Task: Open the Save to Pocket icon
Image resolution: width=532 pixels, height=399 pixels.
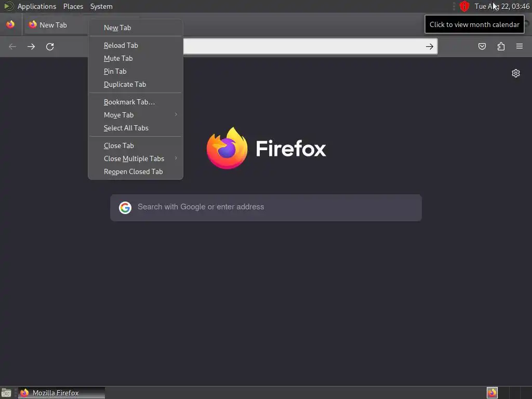Action: (482, 46)
